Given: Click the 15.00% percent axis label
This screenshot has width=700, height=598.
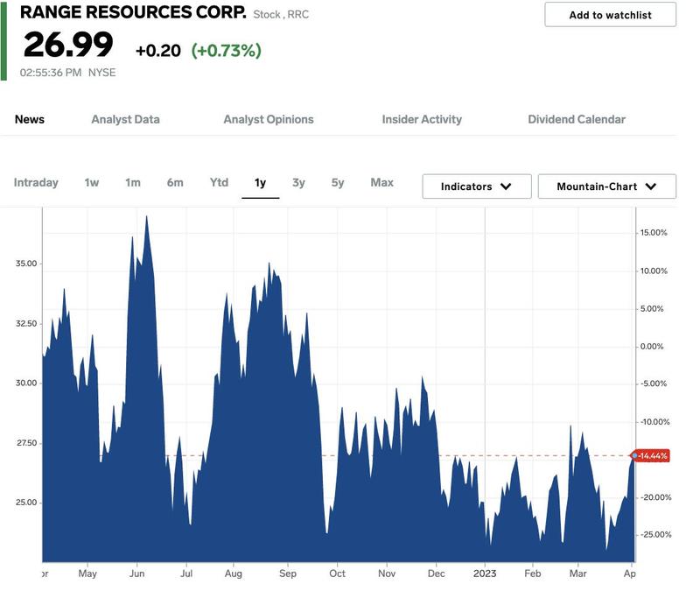Looking at the screenshot, I should [x=654, y=232].
